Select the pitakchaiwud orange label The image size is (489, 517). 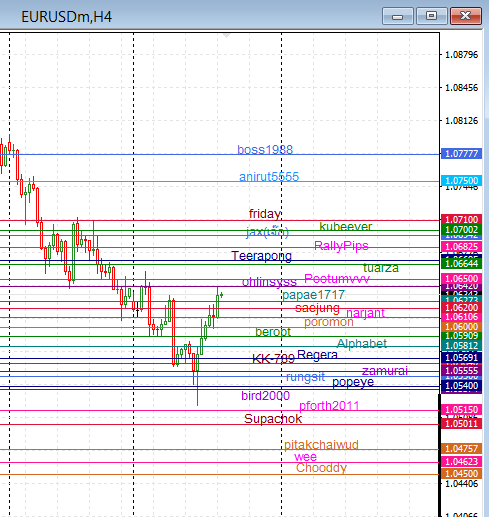tap(321, 445)
